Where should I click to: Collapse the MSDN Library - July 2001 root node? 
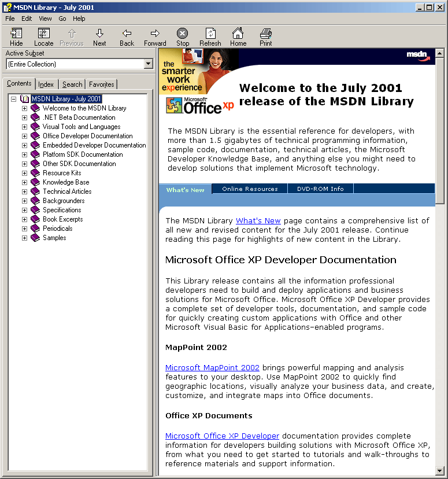(x=13, y=99)
